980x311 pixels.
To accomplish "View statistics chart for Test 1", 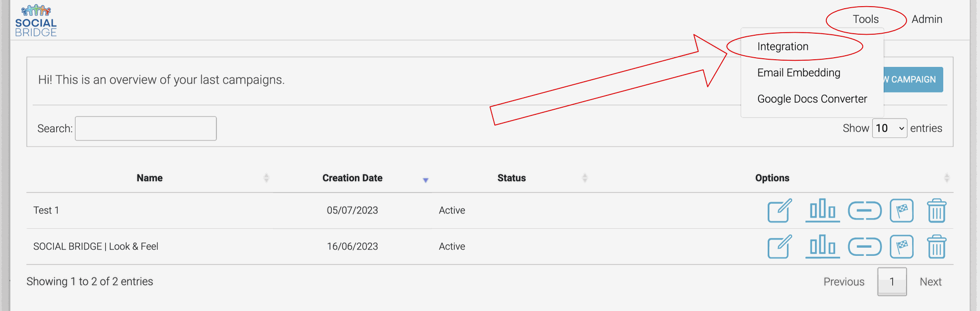I will click(x=822, y=210).
